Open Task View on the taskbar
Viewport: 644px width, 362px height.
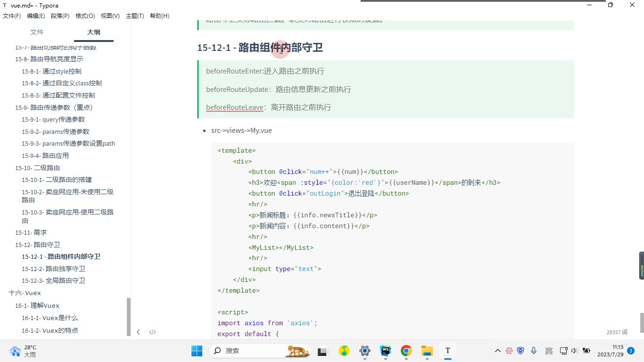(322, 351)
